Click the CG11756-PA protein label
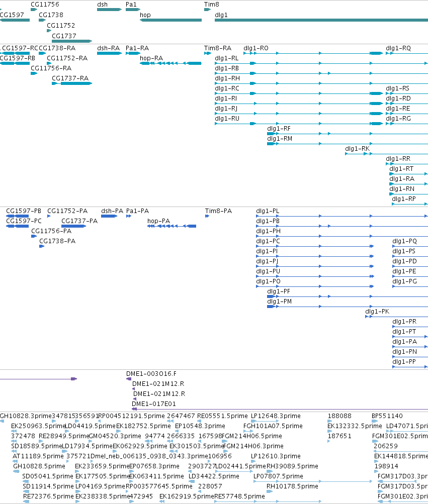 coord(51,231)
